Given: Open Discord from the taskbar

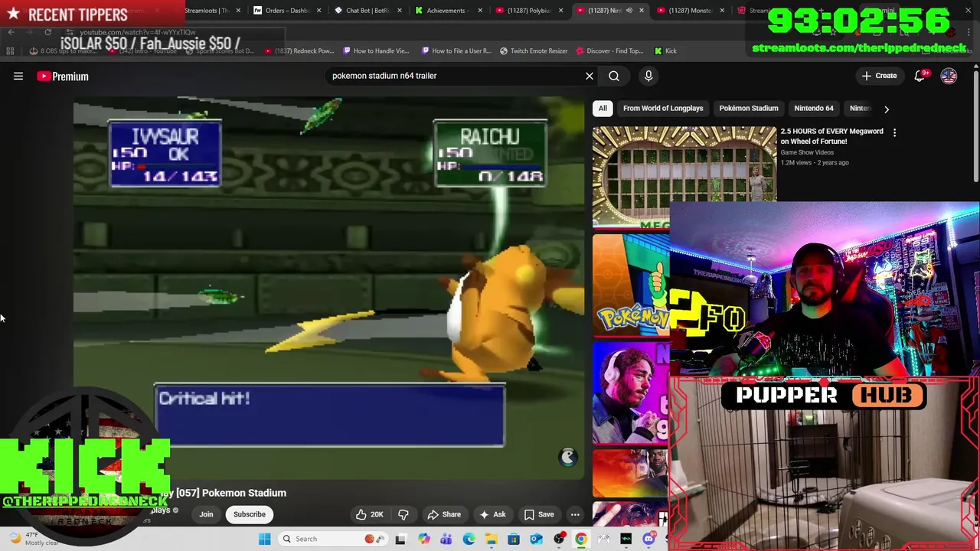Looking at the screenshot, I should point(648,539).
